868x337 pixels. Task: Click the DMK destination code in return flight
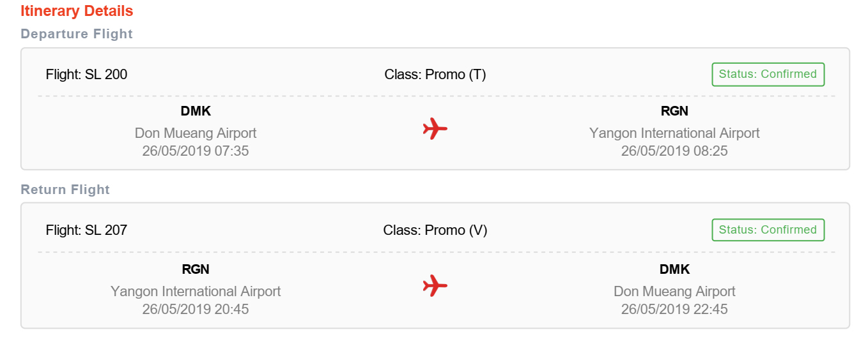[674, 269]
